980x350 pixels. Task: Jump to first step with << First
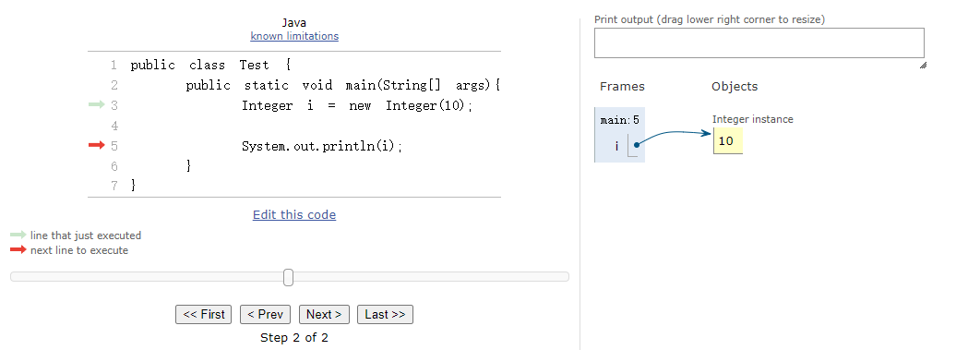[x=204, y=314]
